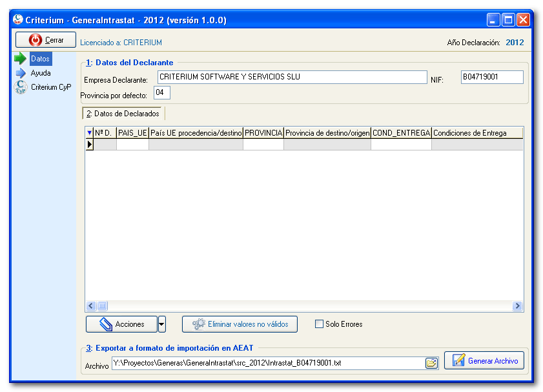Screen dimensions: 543x392
Task: Select Datos in the sidebar
Action: tap(41, 59)
